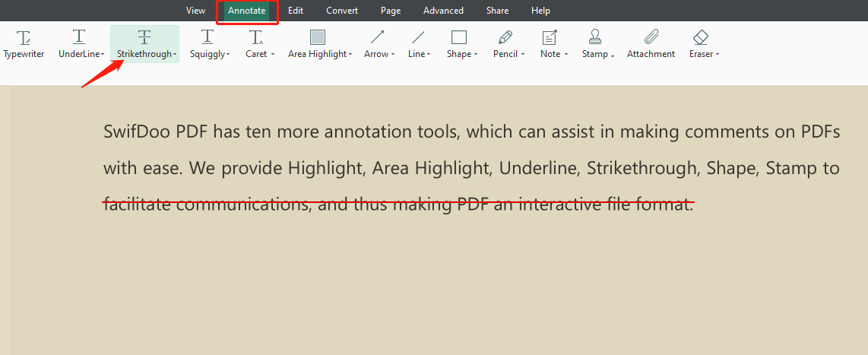This screenshot has width=868, height=355.
Task: Choose the Area Highlight icon
Action: (318, 37)
